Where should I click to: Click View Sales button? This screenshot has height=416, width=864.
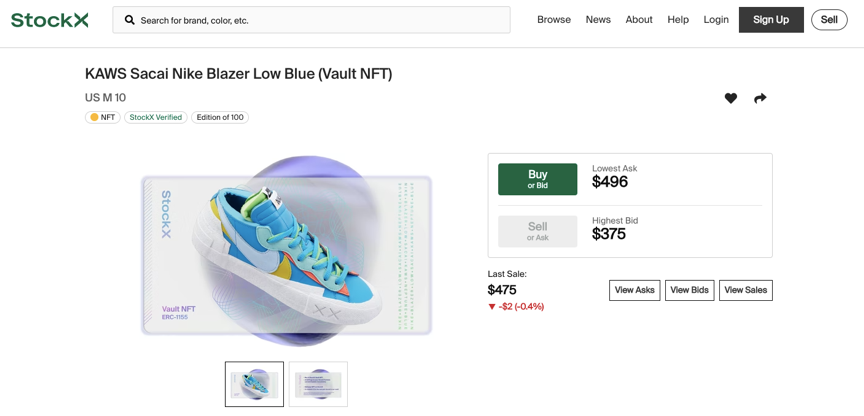[745, 290]
